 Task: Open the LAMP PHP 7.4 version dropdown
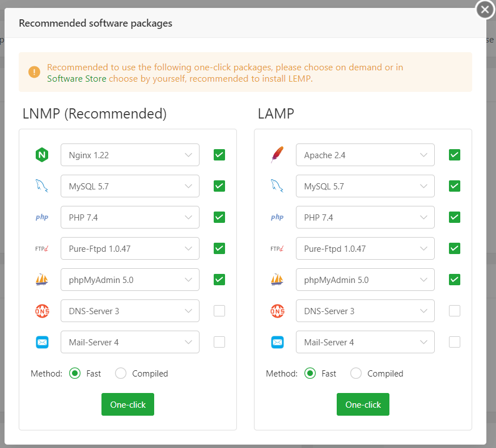366,217
